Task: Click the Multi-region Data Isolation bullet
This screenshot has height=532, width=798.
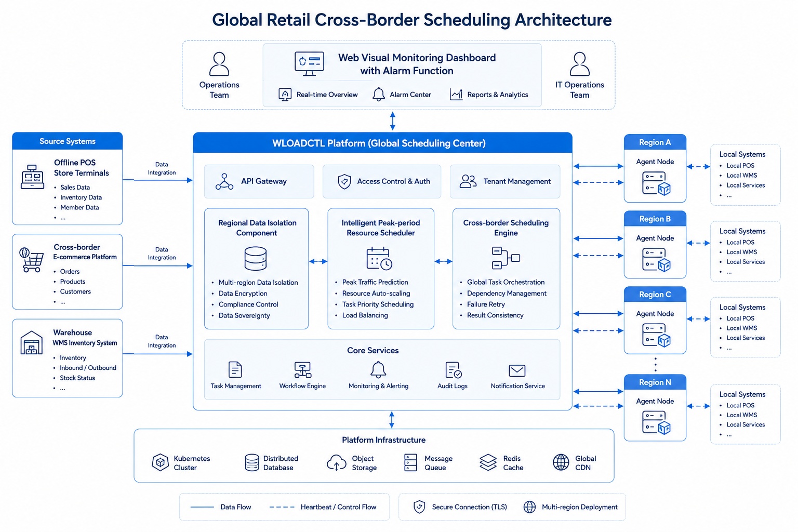Action: pyautogui.click(x=258, y=283)
